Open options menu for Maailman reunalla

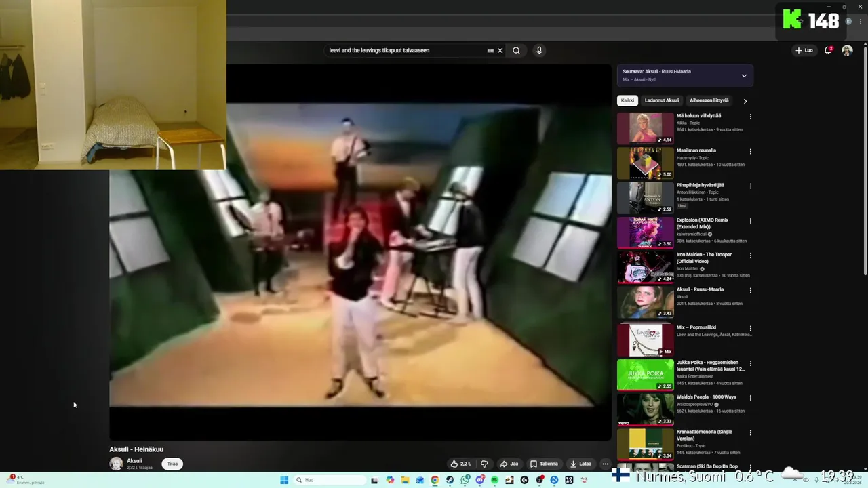pos(750,151)
